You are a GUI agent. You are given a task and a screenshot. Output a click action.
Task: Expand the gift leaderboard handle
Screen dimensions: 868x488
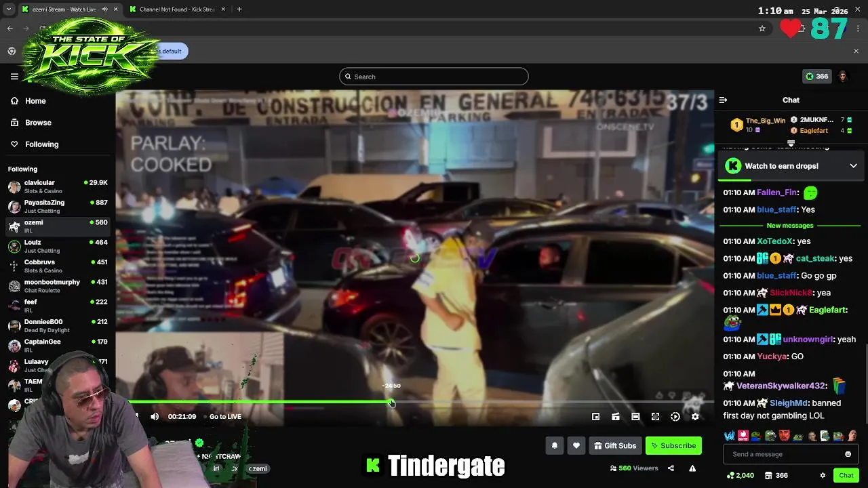[791, 144]
